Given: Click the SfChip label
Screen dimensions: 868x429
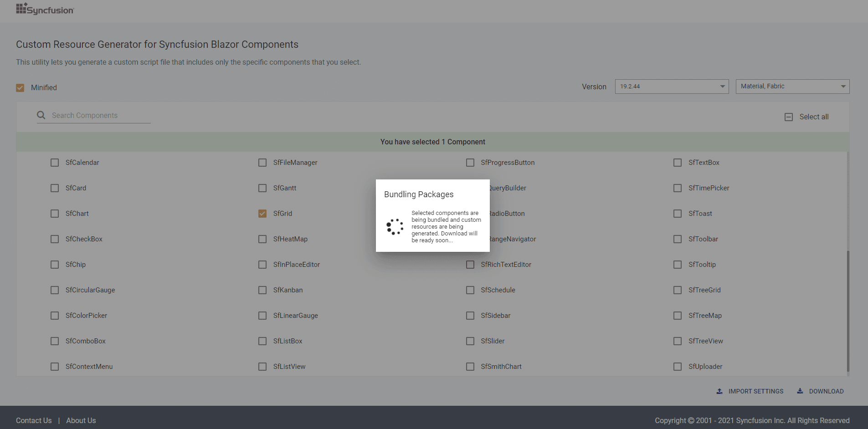Looking at the screenshot, I should pyautogui.click(x=76, y=265).
